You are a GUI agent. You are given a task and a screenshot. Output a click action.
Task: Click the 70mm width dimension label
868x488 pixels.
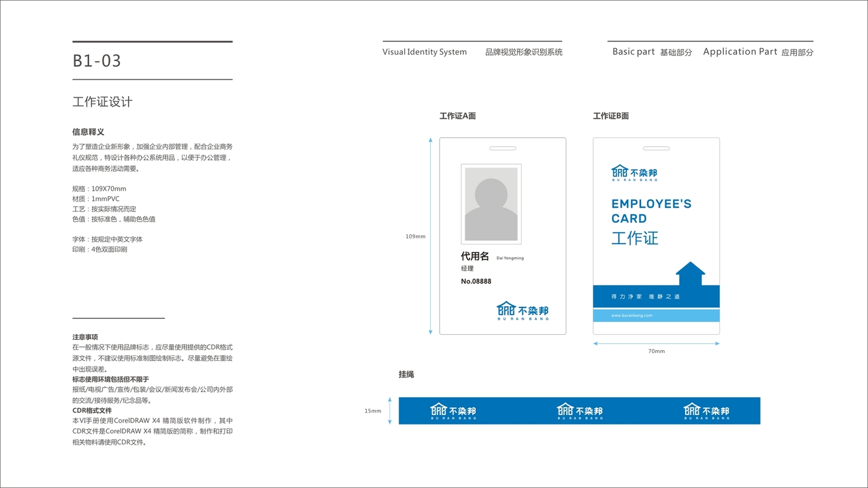click(656, 351)
